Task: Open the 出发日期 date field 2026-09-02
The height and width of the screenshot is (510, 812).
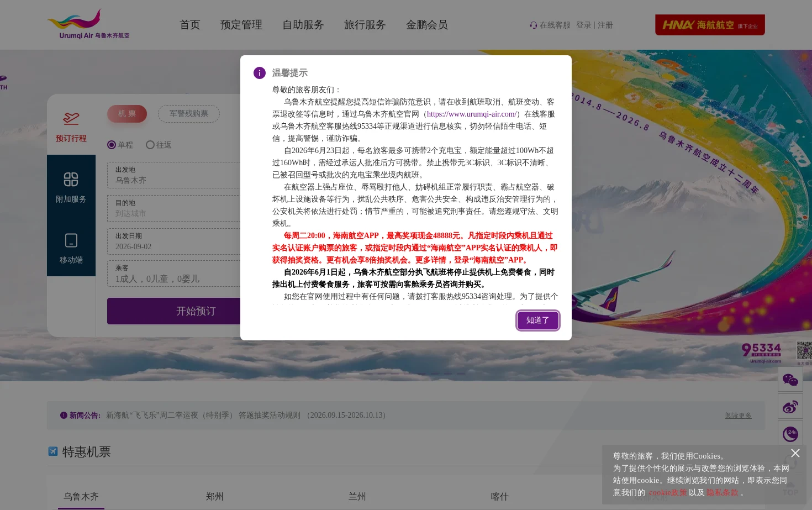Action: (174, 241)
